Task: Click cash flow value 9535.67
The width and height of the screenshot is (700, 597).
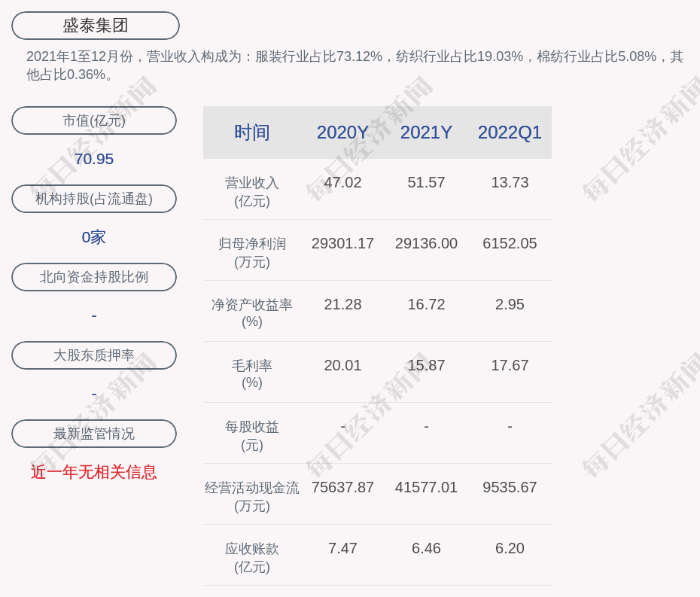Action: [x=510, y=487]
